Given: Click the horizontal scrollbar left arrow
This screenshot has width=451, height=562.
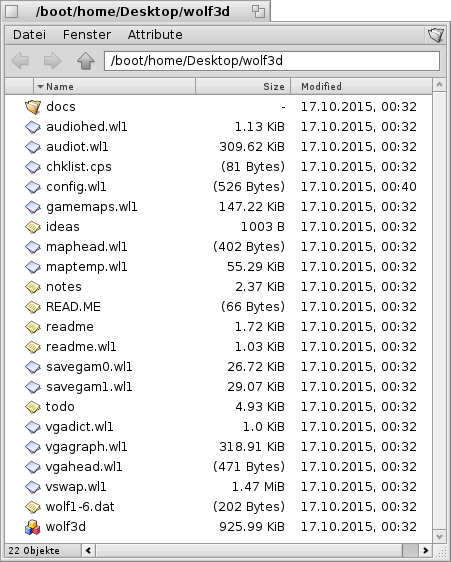Looking at the screenshot, I should 88,550.
